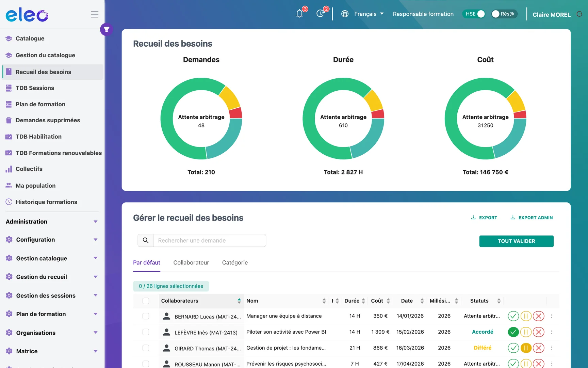Image resolution: width=588 pixels, height=368 pixels.
Task: Click the yellow segment of Coût donut
Action: click(x=517, y=101)
